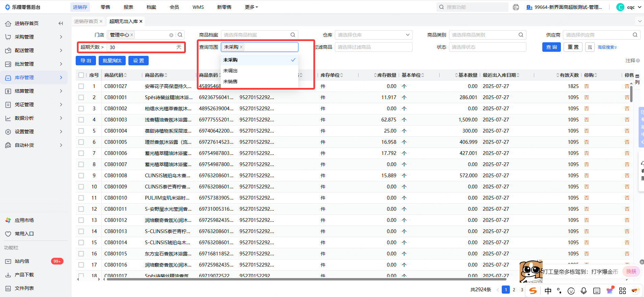644x297 pixels.
Task: Check the row for C0801006
Action: click(x=81, y=153)
